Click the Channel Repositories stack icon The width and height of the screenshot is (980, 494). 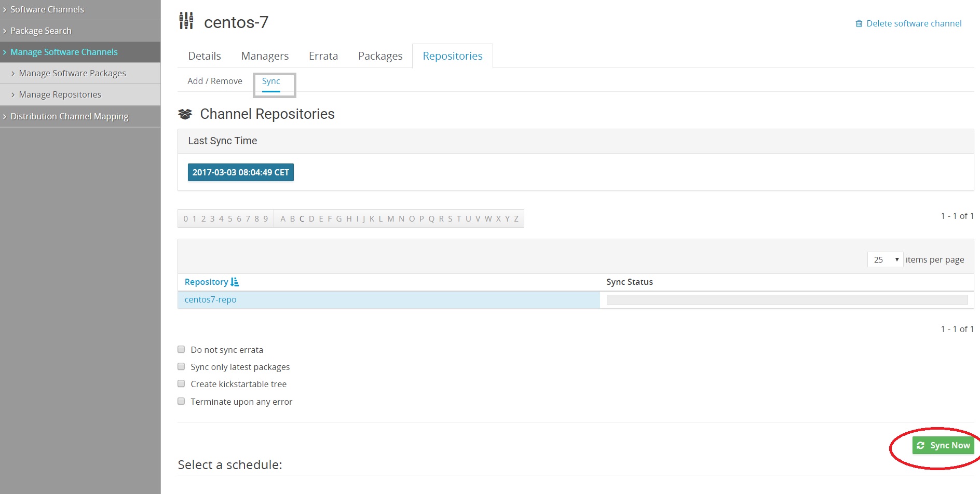point(185,114)
